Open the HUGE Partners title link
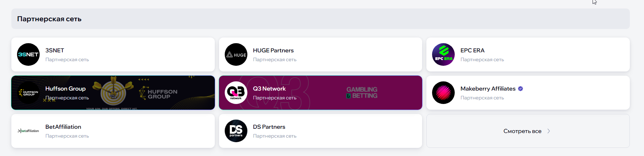Viewport: 644px width, 156px height. coord(273,51)
